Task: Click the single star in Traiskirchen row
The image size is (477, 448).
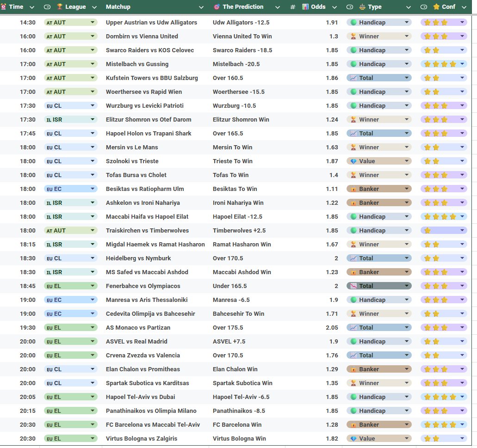Action: (427, 230)
